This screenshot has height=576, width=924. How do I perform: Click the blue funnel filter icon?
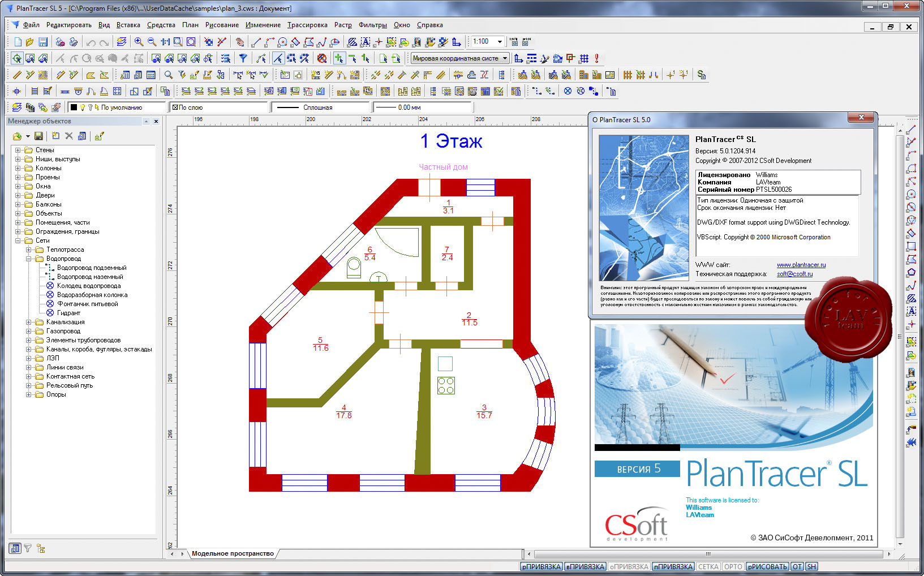[243, 58]
